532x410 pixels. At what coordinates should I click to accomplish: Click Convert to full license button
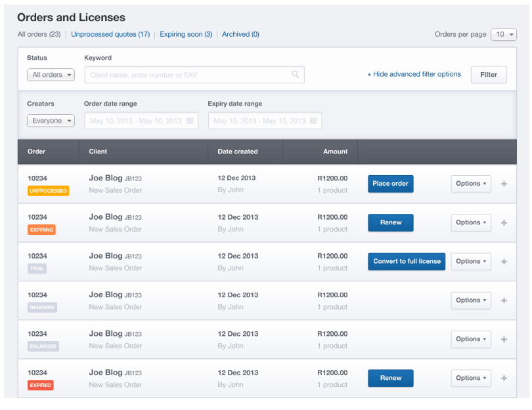pyautogui.click(x=407, y=262)
